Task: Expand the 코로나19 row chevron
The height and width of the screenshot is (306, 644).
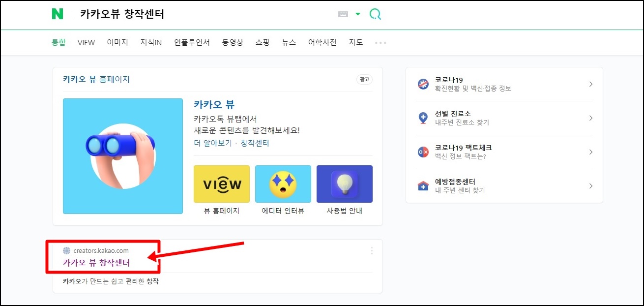Action: 591,84
